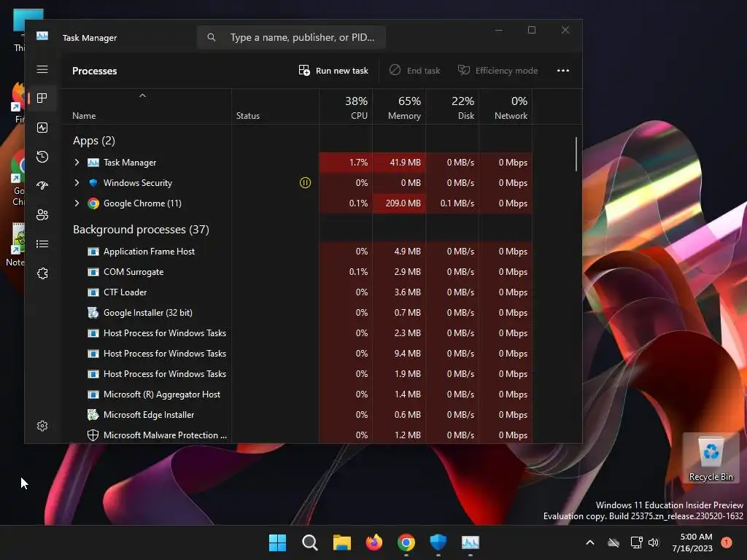747x560 pixels.
Task: Click the Microsoft Edge Installer icon
Action: pyautogui.click(x=93, y=415)
